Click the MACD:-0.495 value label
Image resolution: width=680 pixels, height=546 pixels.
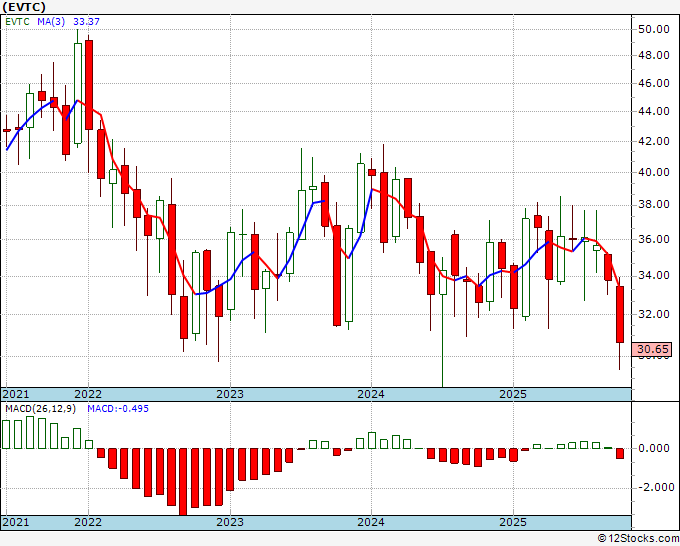click(x=118, y=409)
